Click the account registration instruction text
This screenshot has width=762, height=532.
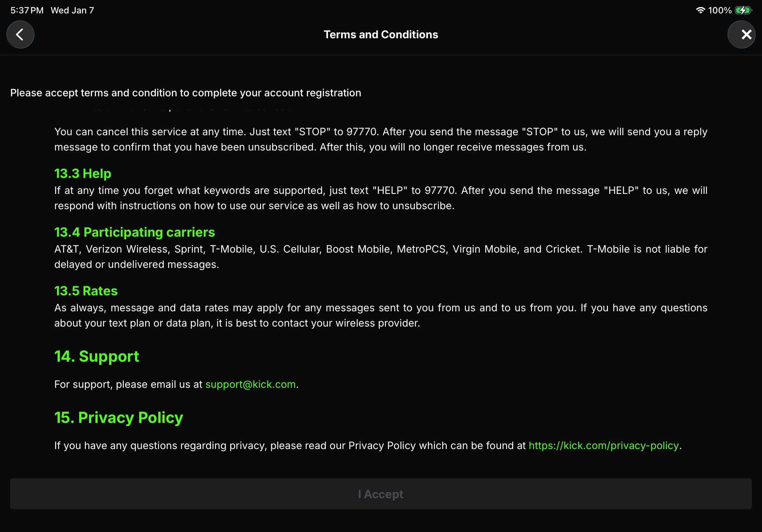click(x=185, y=93)
